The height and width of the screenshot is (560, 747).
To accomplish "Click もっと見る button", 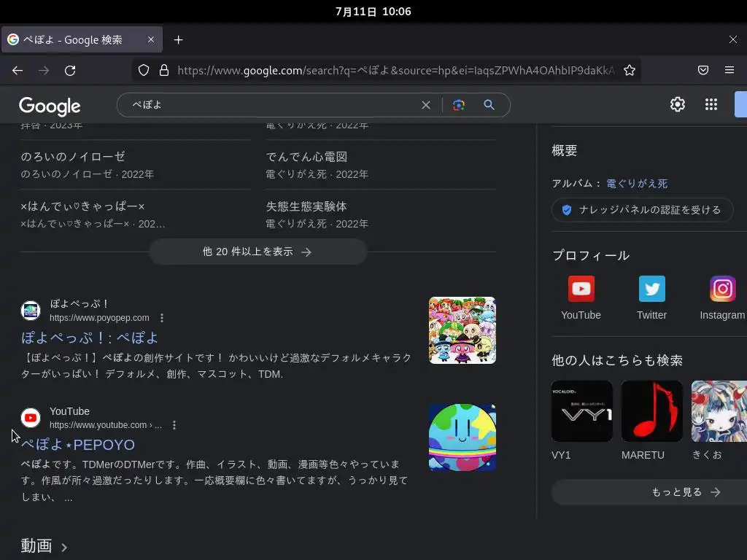I will coord(649,492).
